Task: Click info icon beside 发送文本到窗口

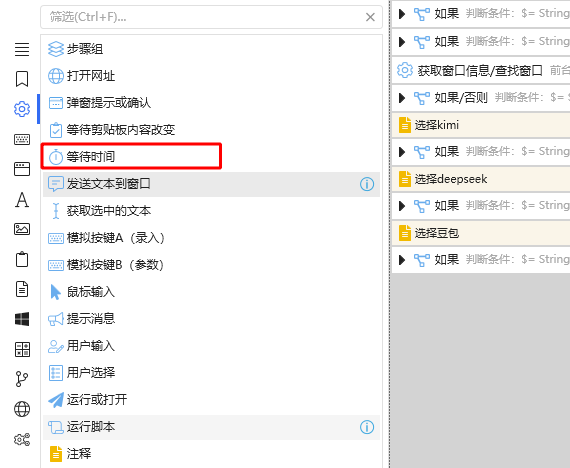Action: click(x=367, y=184)
